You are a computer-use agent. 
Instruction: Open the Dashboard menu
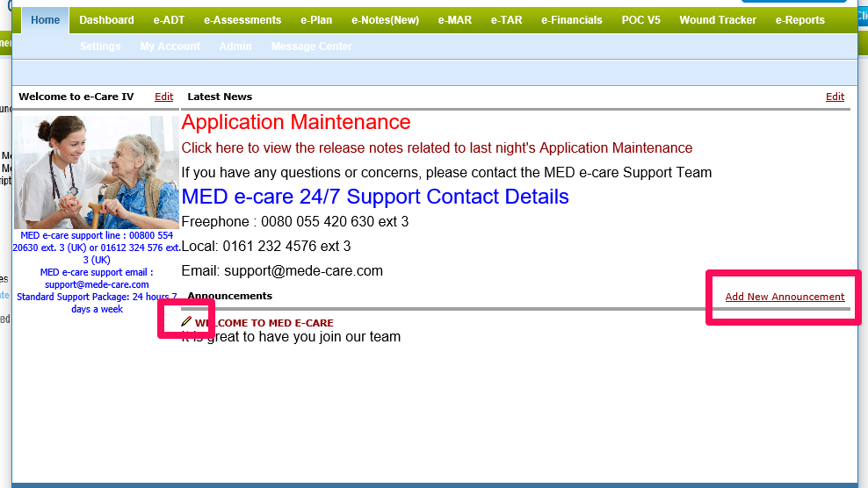point(106,20)
